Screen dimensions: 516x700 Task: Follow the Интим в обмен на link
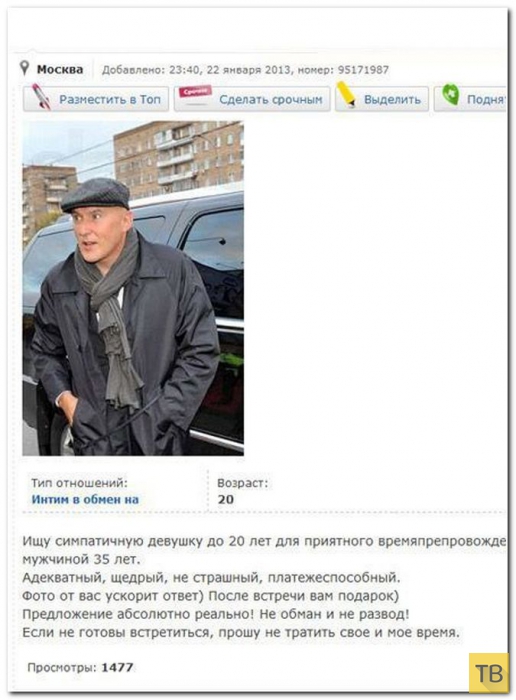(85, 499)
